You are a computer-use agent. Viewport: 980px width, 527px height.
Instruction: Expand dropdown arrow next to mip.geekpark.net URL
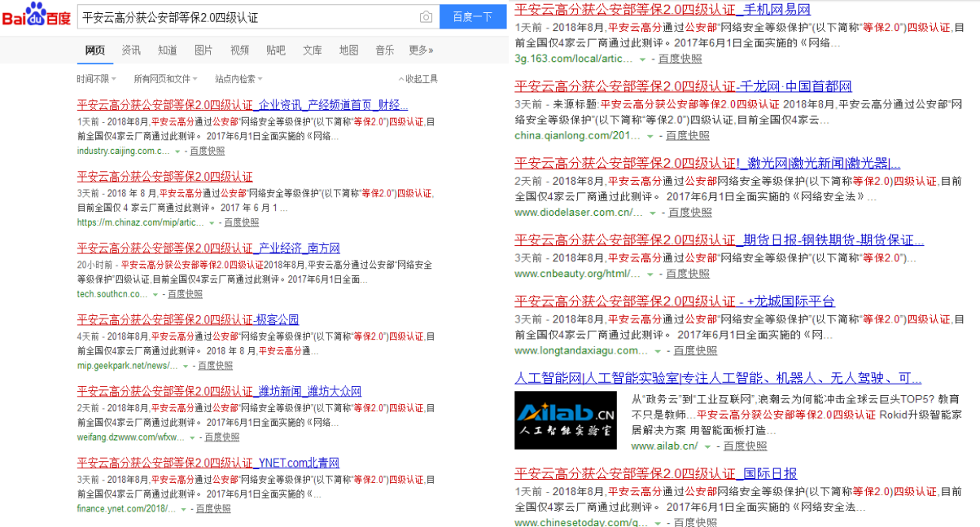pyautogui.click(x=186, y=367)
